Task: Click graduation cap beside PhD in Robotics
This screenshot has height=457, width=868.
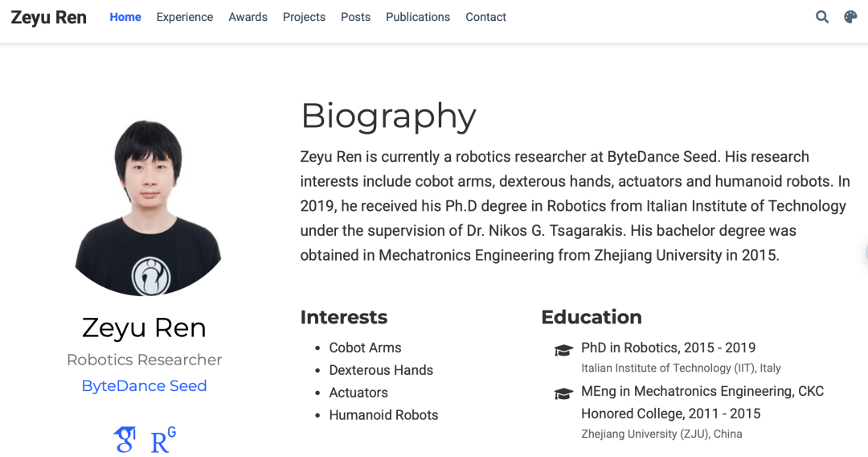Action: coord(563,349)
